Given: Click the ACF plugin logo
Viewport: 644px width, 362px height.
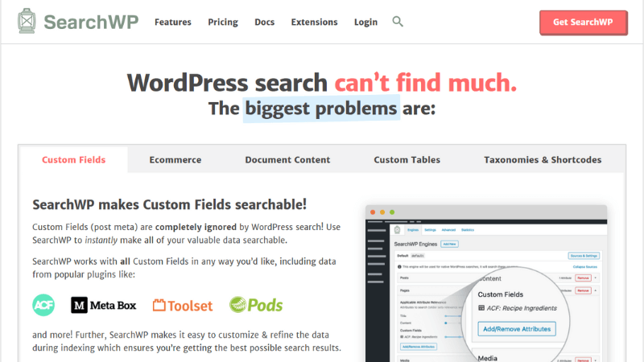Looking at the screenshot, I should (x=43, y=305).
